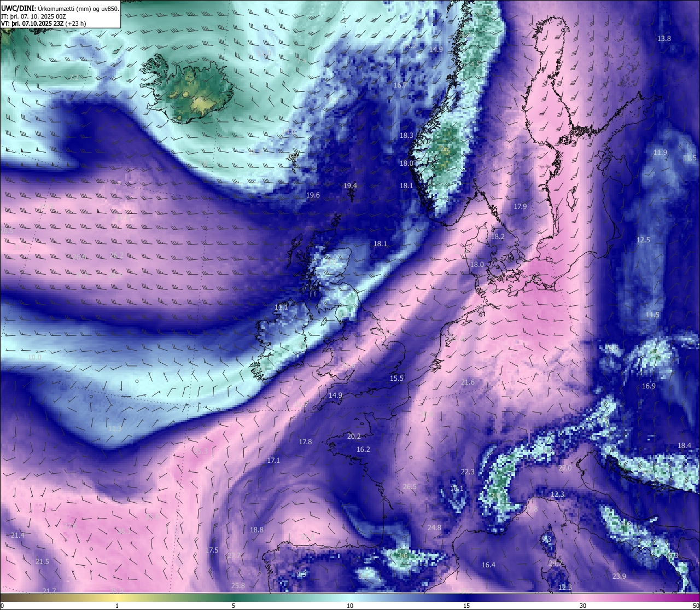Select the 17.9 value label

tap(520, 206)
